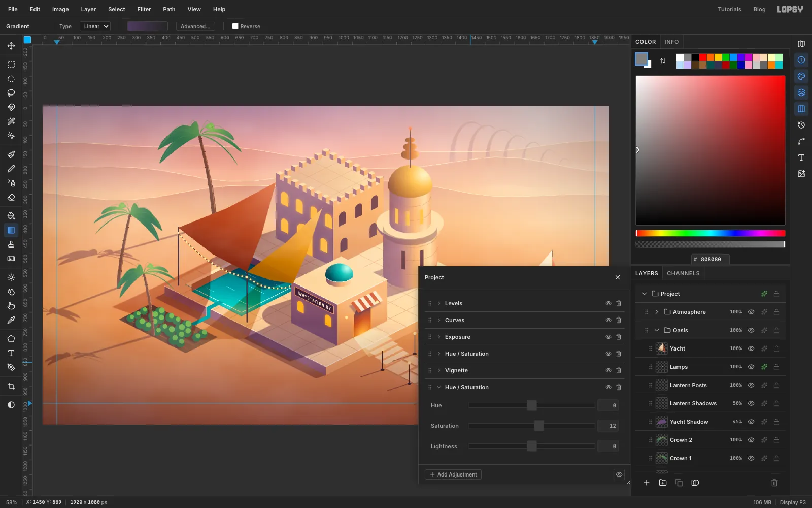The height and width of the screenshot is (508, 812).
Task: Select the Lasso tool
Action: pos(11,93)
